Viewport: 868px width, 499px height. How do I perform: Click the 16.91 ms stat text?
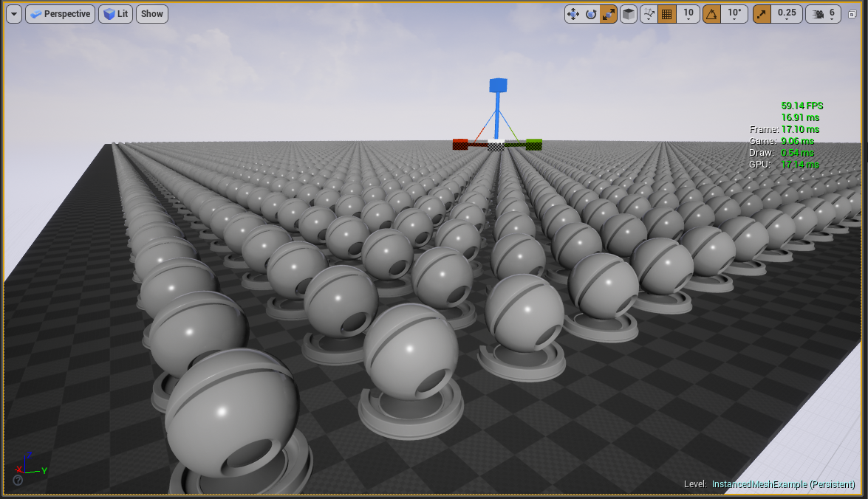pos(801,117)
